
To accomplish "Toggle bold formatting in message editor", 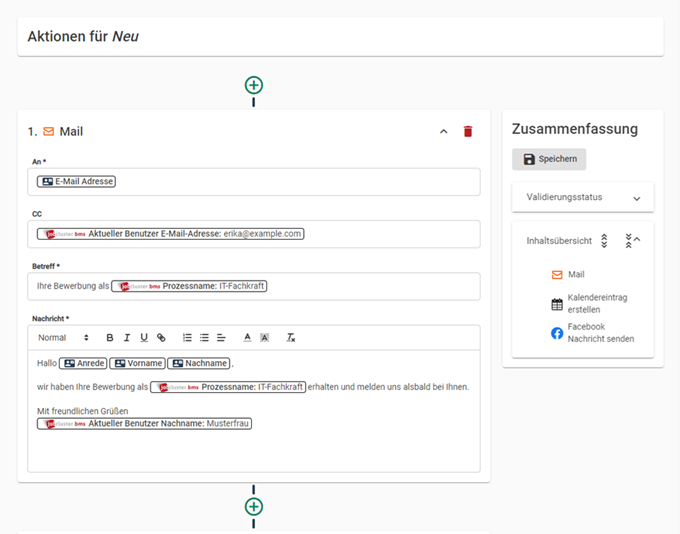I will [x=110, y=337].
